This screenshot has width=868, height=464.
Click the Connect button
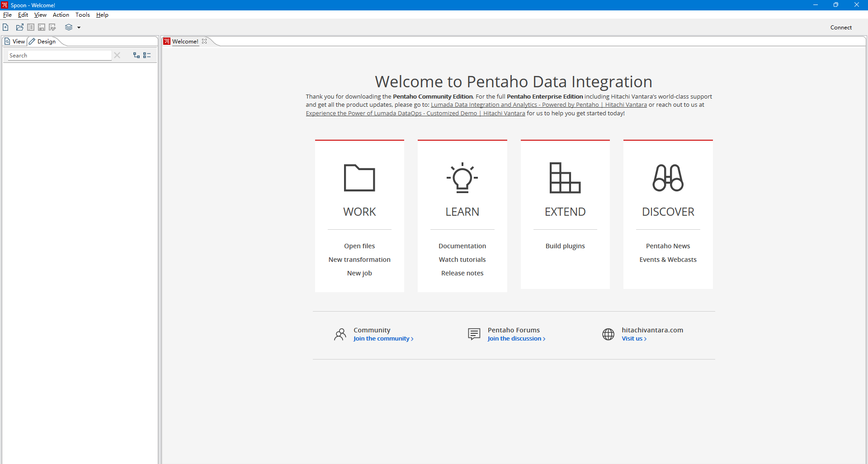coord(841,27)
